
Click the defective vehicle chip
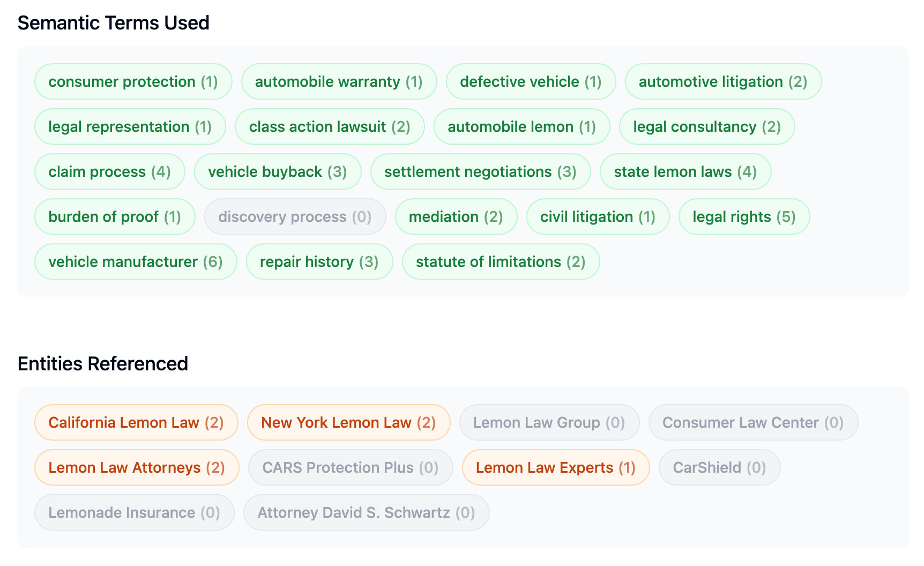[531, 81]
